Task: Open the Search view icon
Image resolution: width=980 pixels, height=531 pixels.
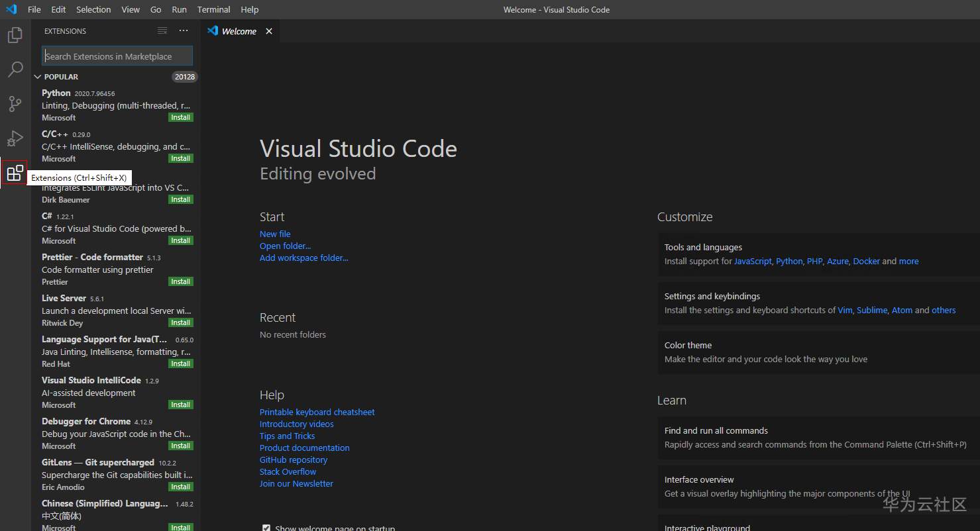Action: (x=15, y=69)
